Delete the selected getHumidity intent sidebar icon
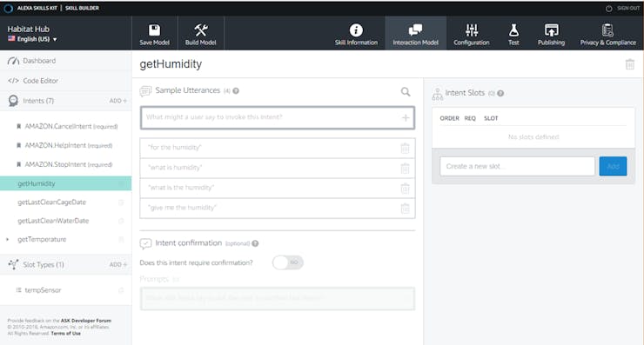This screenshot has height=345, width=644. pyautogui.click(x=121, y=183)
